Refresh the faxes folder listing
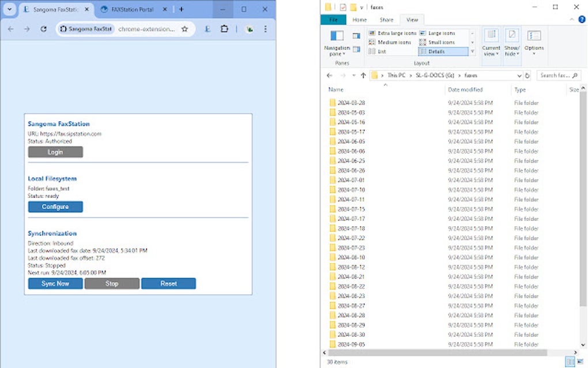Viewport: 588px width, 368px height. [527, 75]
